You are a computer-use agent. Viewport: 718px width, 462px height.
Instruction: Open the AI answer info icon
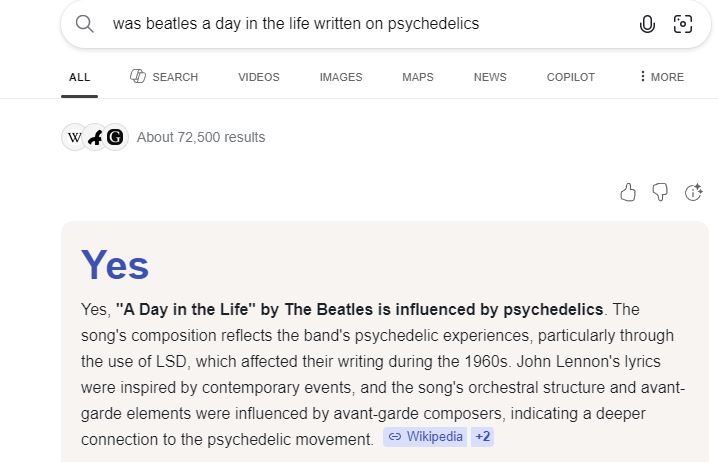[693, 192]
